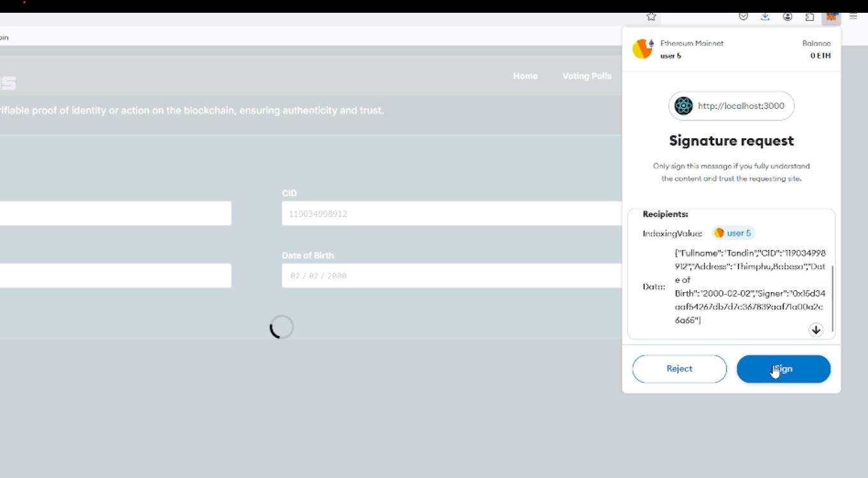Click the MetaMask fox toolbar icon
This screenshot has width=868, height=478.
click(x=831, y=17)
